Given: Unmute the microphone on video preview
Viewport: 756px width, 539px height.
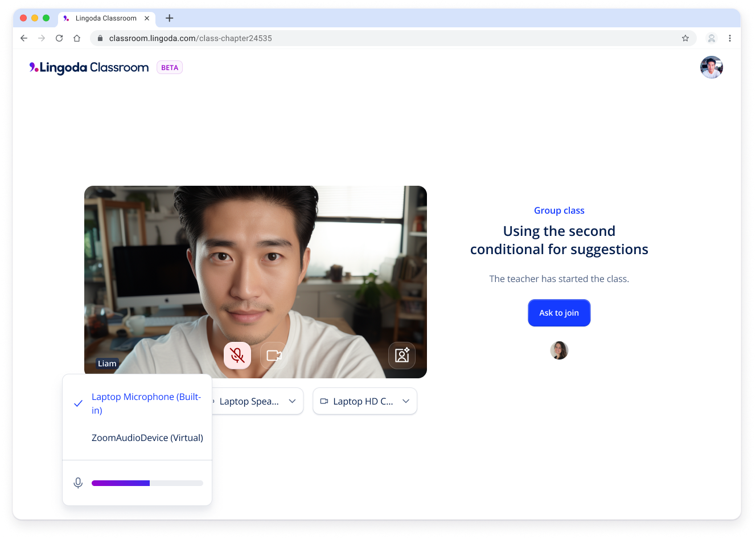Looking at the screenshot, I should 237,356.
